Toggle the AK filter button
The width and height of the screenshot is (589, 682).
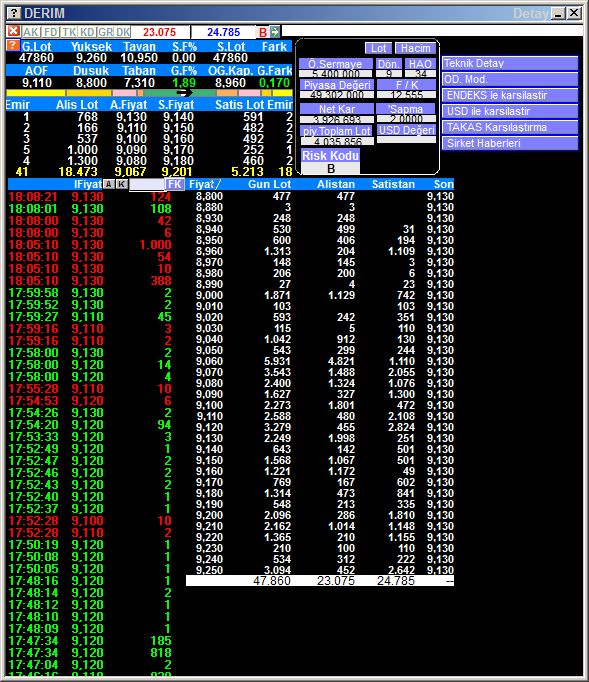click(31, 32)
